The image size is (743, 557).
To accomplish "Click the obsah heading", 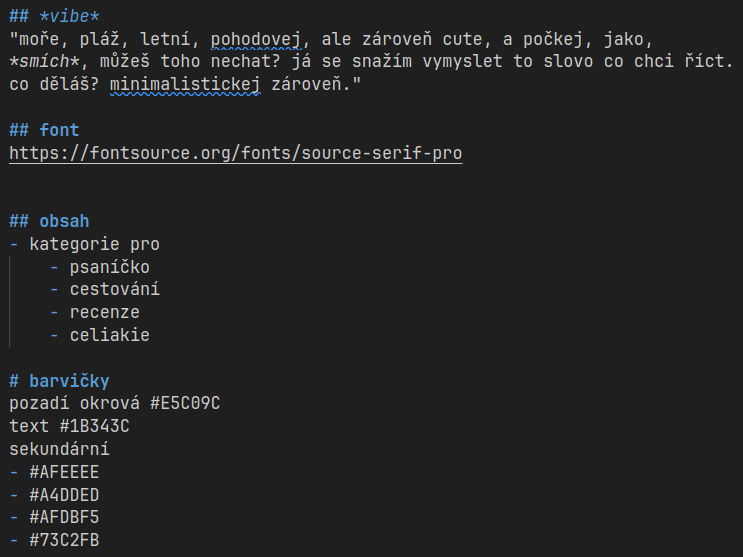I will pos(54,221).
